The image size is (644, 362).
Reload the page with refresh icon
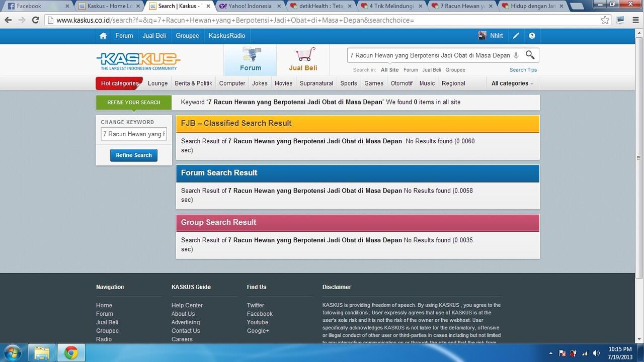(35, 20)
